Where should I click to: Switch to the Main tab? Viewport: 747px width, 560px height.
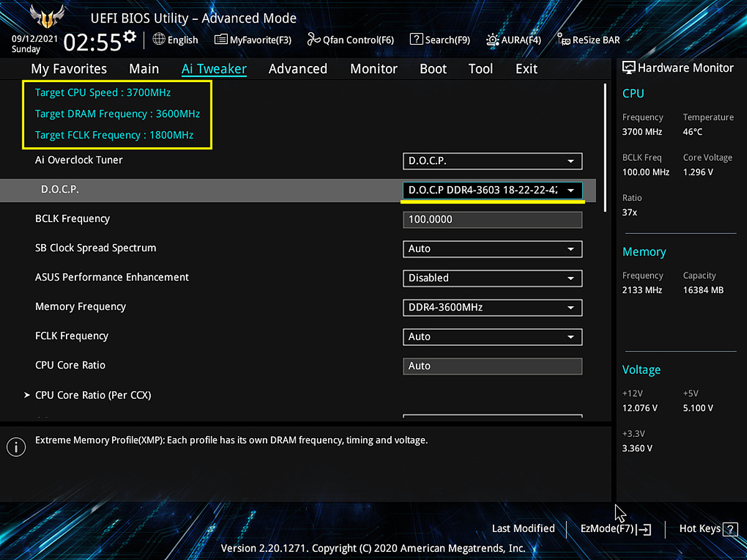[144, 69]
